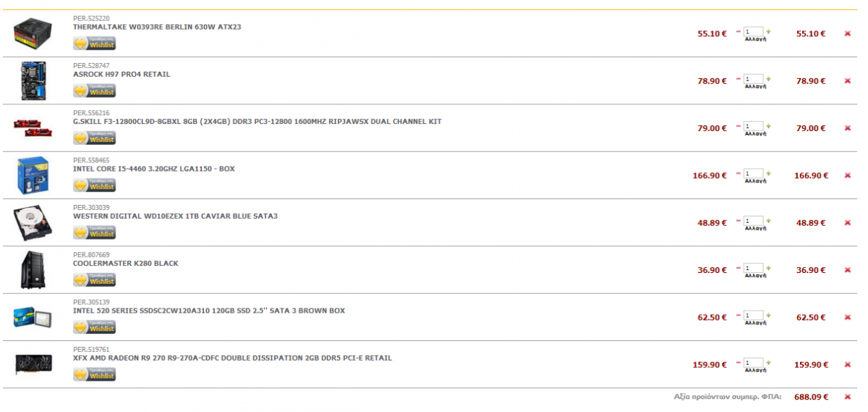Remove Thermaltake Berlin 630W from cart

tap(847, 33)
